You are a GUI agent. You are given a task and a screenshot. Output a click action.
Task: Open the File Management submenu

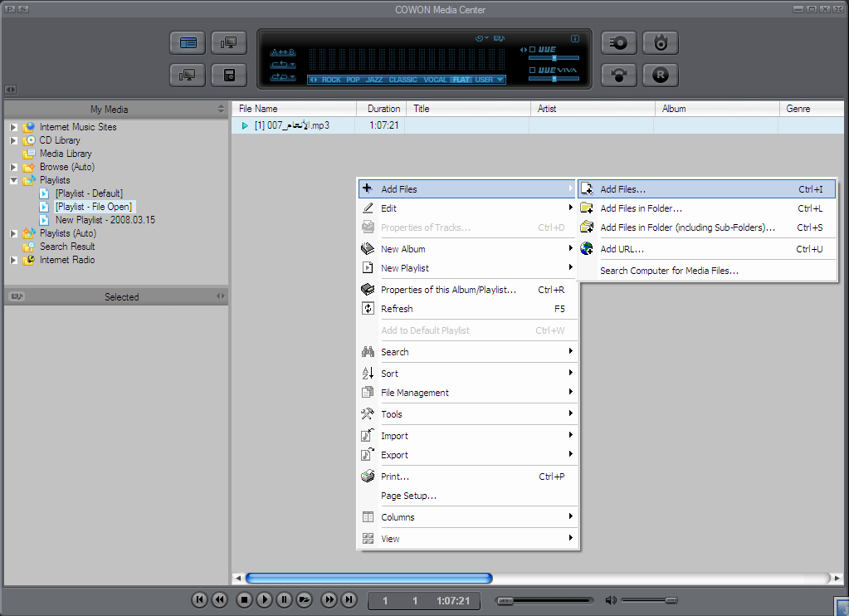coord(467,392)
